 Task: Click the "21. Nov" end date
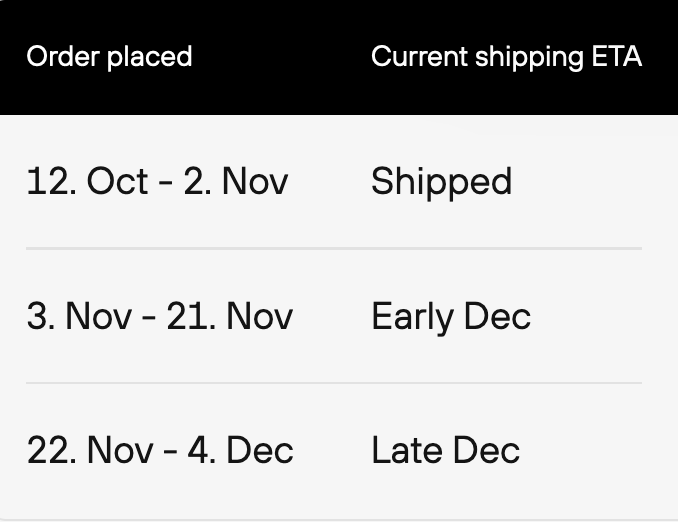(x=230, y=317)
